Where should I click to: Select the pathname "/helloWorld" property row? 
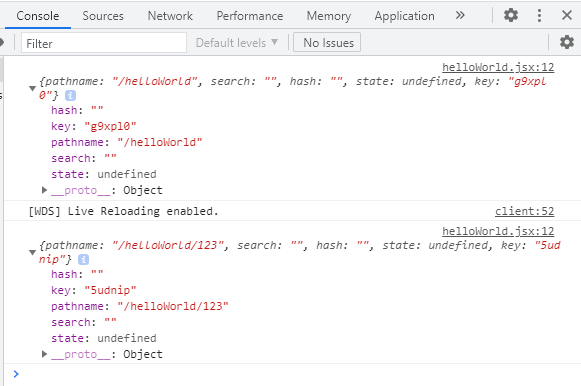[x=127, y=142]
